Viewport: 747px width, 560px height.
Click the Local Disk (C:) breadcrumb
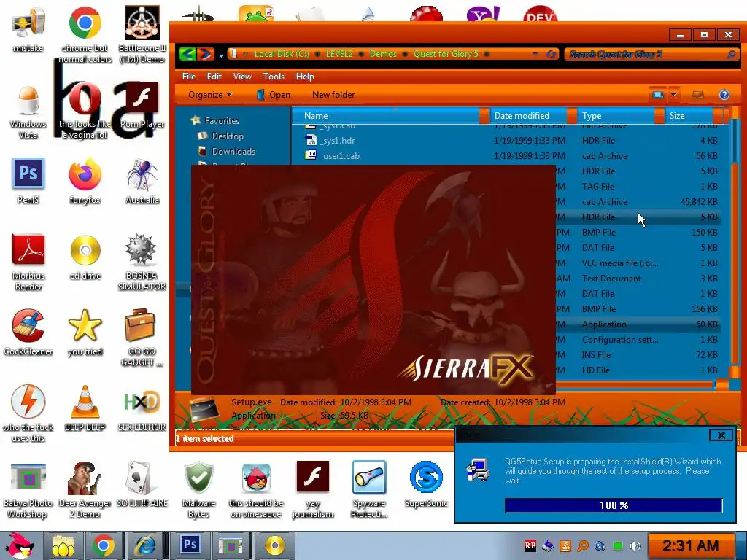click(x=282, y=54)
